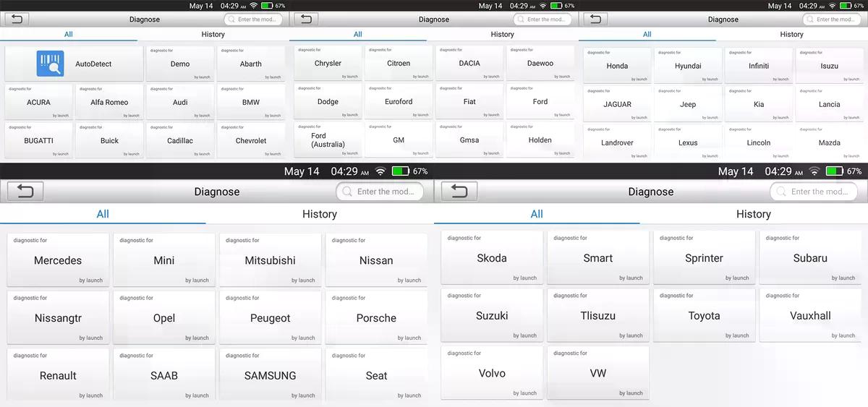
Task: Select Mercedes diagnostics
Action: pos(58,260)
